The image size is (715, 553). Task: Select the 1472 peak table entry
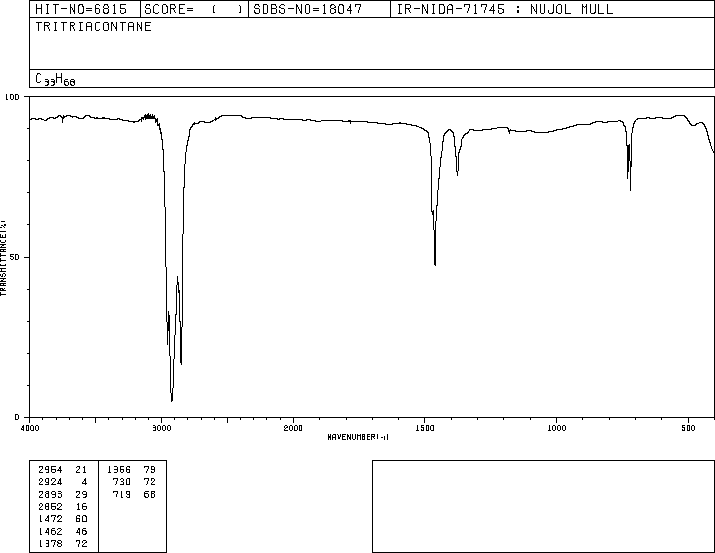tap(62, 519)
